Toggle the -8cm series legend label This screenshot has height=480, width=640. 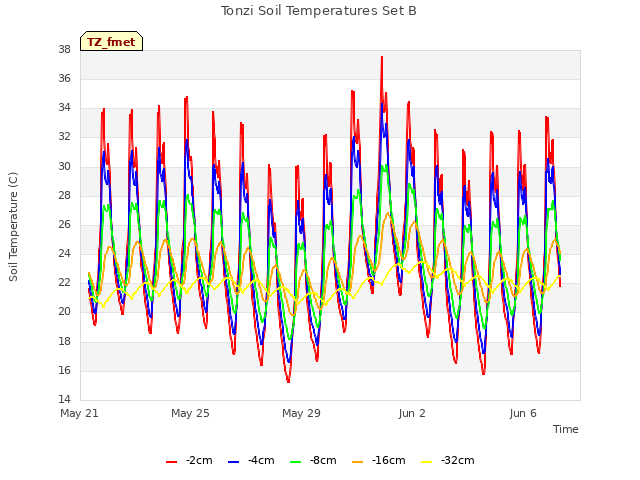tap(323, 460)
